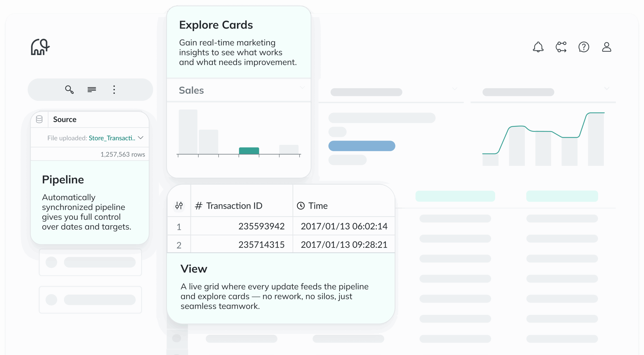Select row 1 transaction 235593942
Viewport: 644px width, 355px height.
[x=261, y=226]
